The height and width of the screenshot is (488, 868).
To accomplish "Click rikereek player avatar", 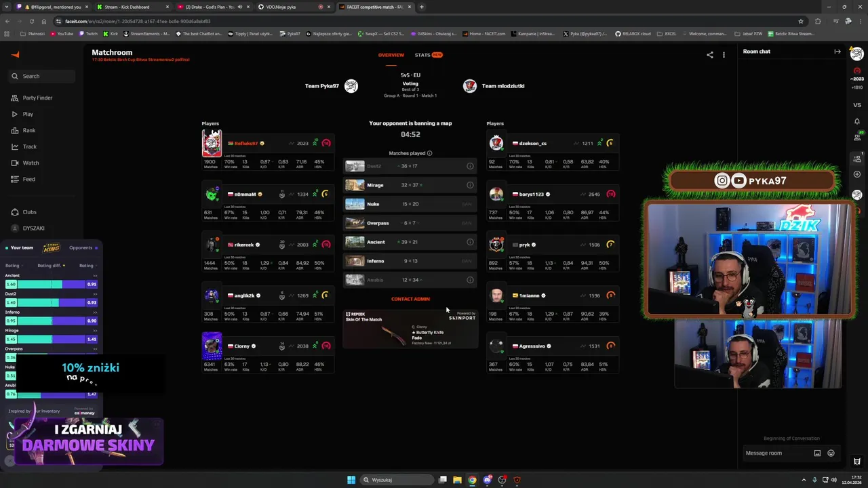I will click(212, 245).
